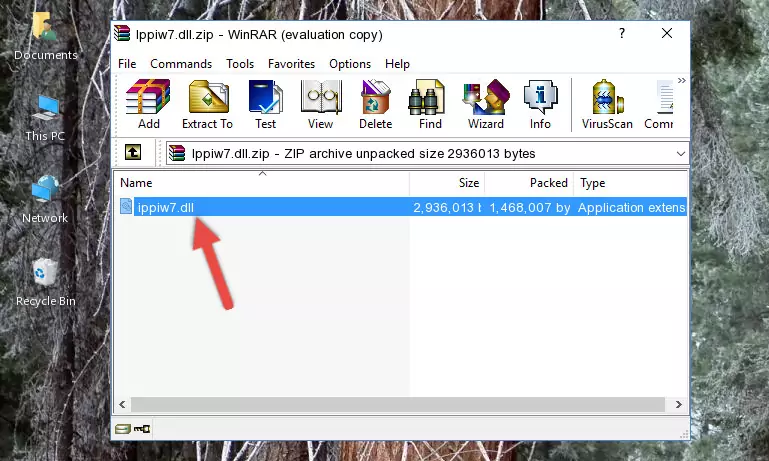The height and width of the screenshot is (461, 769).
Task: Open the File menu
Action: point(127,64)
